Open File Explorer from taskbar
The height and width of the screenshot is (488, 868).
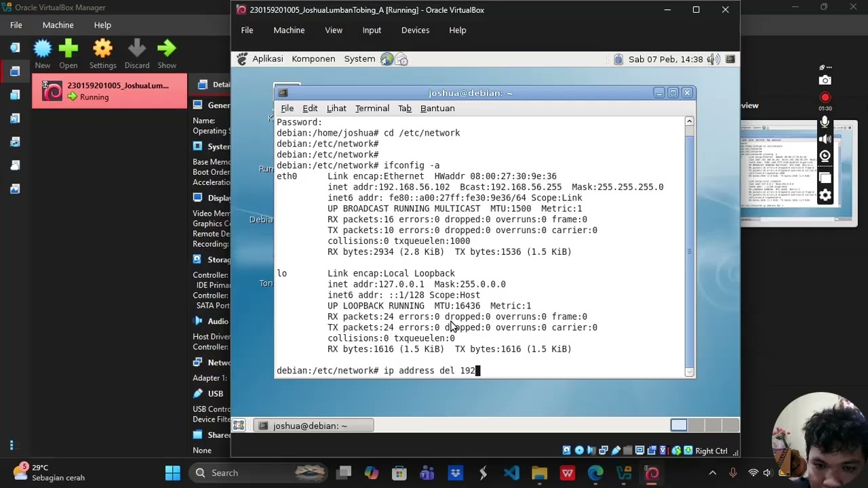pos(539,473)
